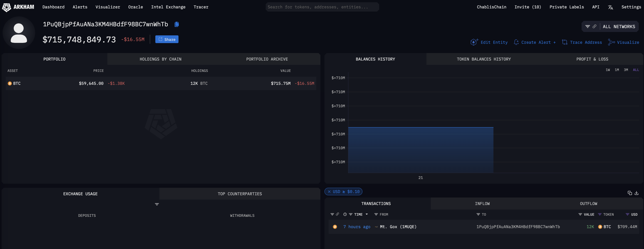644x249 pixels.
Task: Open Dashboard in the top navigation
Action: (54, 7)
